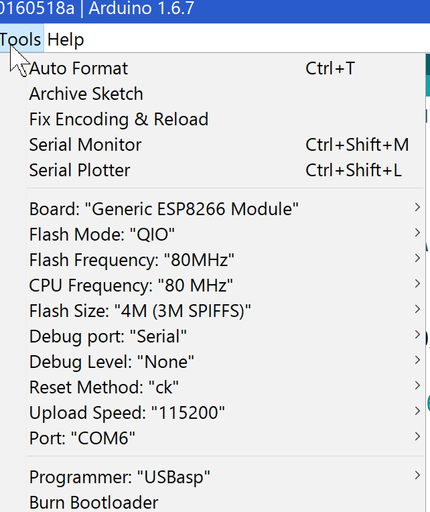The image size is (430, 512).
Task: Select Auto Format menu entry
Action: [x=225, y=68]
